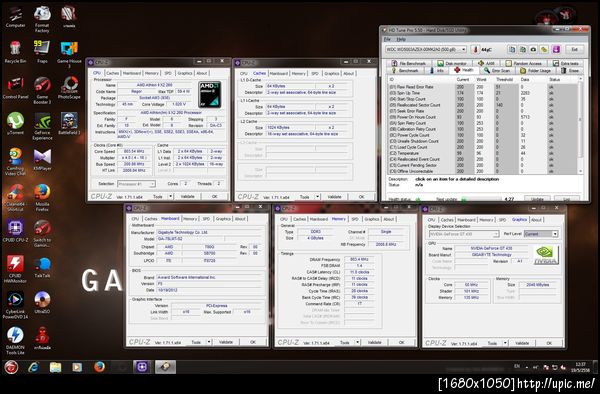Select the Reallocated Sector Count row
600x394 pixels.
[483, 105]
